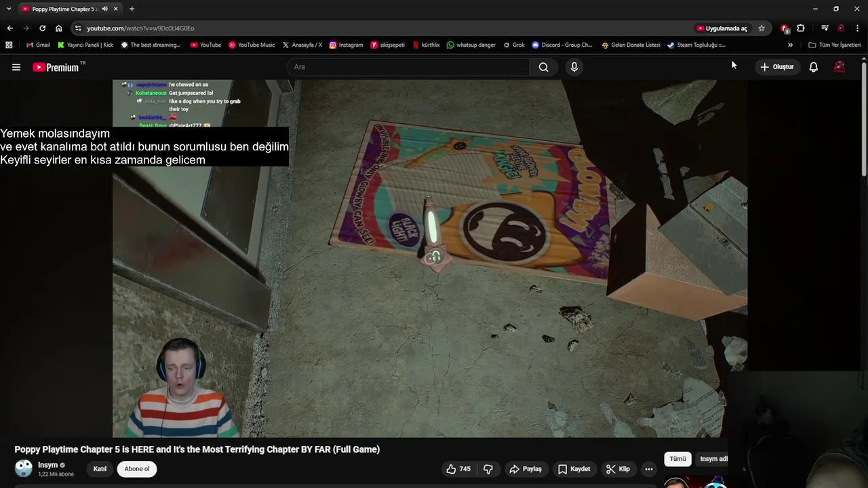Mute the Poppy Playtime tab audio
The height and width of the screenshot is (488, 868).
104,9
